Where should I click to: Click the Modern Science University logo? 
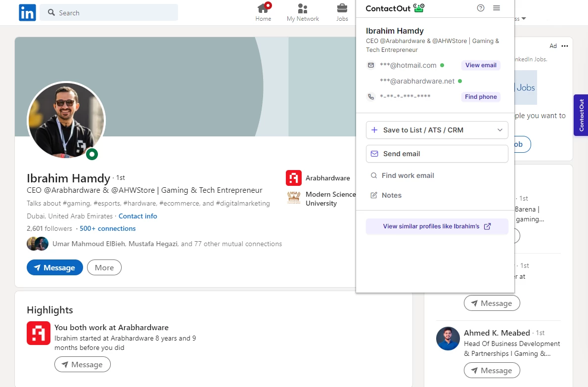tap(294, 198)
